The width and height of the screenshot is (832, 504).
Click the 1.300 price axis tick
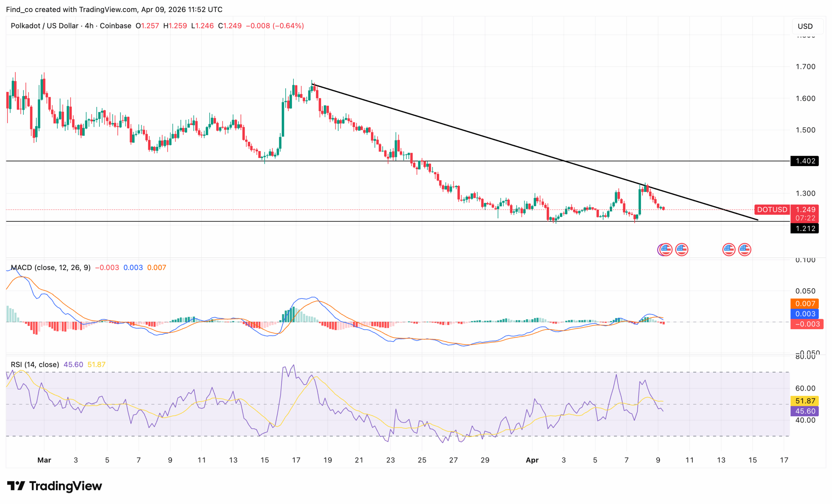(805, 193)
